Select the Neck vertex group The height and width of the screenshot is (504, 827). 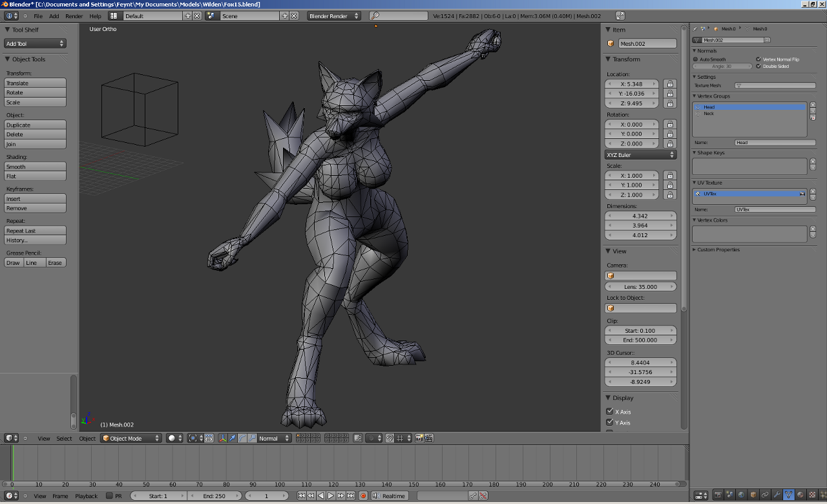click(x=749, y=113)
